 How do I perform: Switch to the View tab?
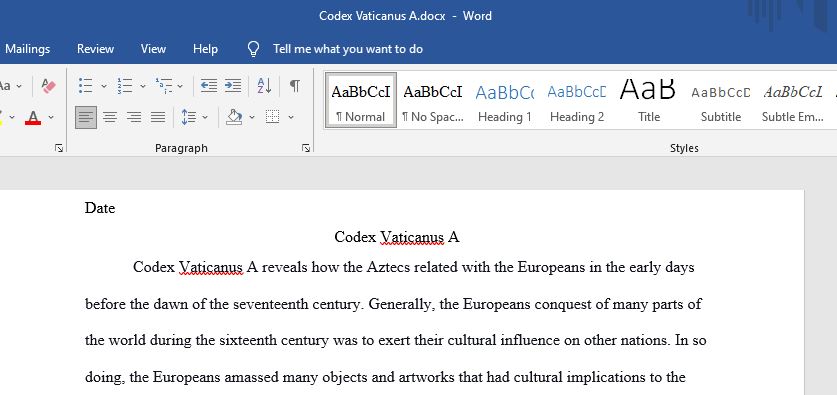(153, 49)
